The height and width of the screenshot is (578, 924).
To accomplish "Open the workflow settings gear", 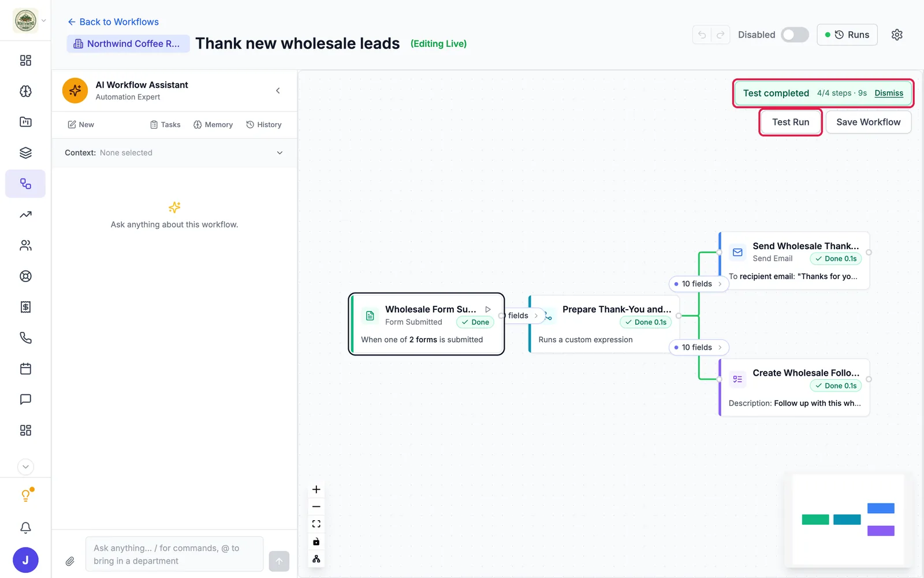I will [897, 35].
